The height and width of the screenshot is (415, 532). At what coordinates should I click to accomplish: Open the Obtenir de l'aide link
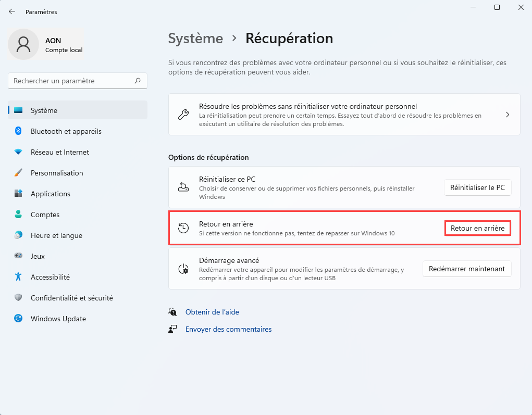(212, 312)
